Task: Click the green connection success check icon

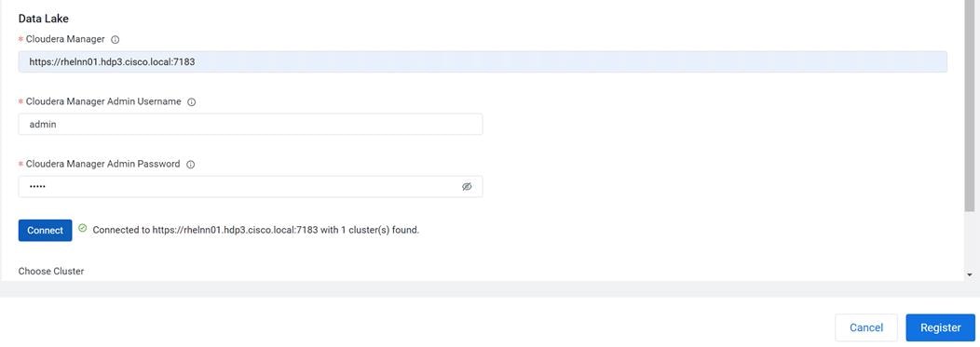Action: pos(83,229)
